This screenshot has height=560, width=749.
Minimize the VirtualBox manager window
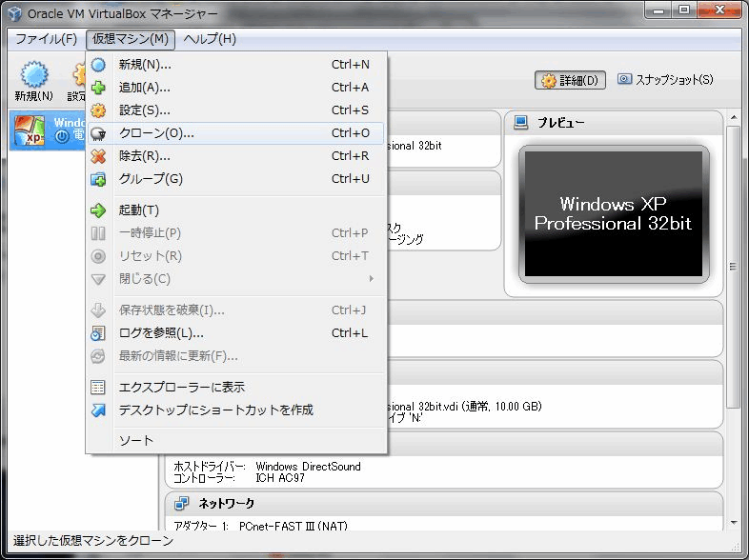pos(658,10)
